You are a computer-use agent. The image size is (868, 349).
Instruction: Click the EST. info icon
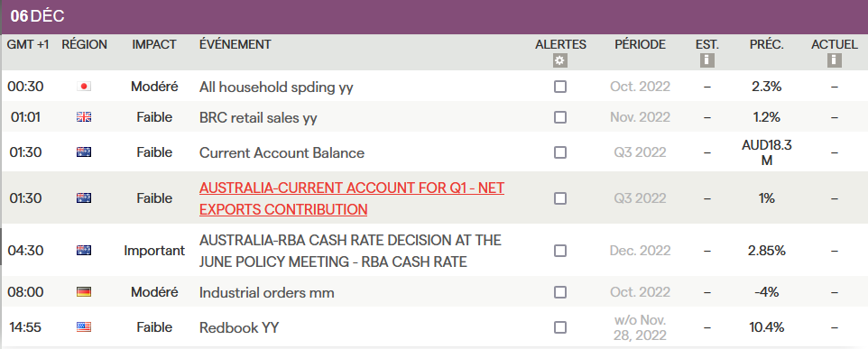click(x=706, y=60)
